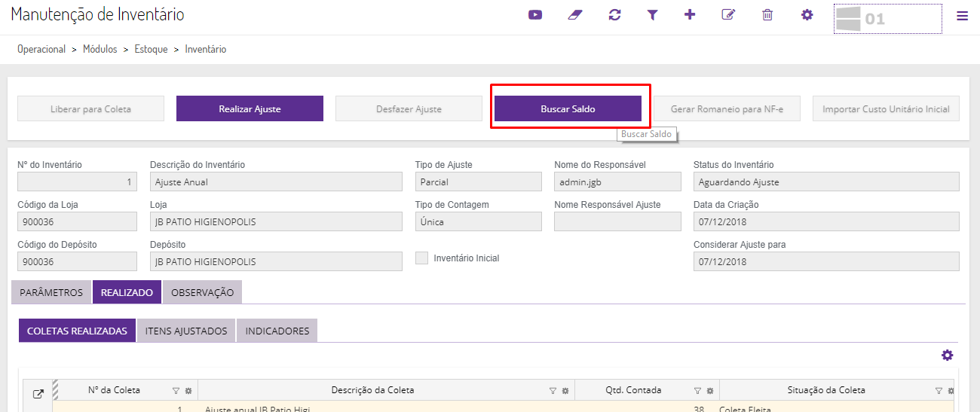The height and width of the screenshot is (412, 980).
Task: Open filter for Nº da Coleta column
Action: click(176, 390)
